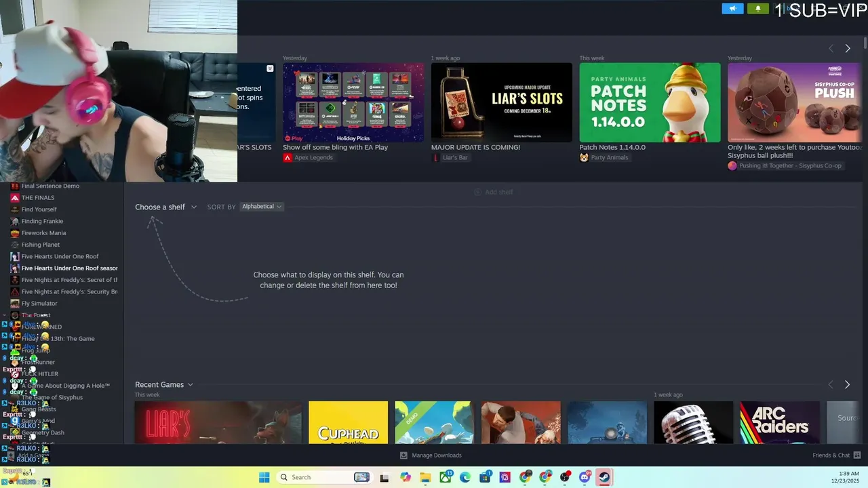Open the Friends & Chat icon
Viewport: 868px width, 488px height.
pyautogui.click(x=857, y=455)
